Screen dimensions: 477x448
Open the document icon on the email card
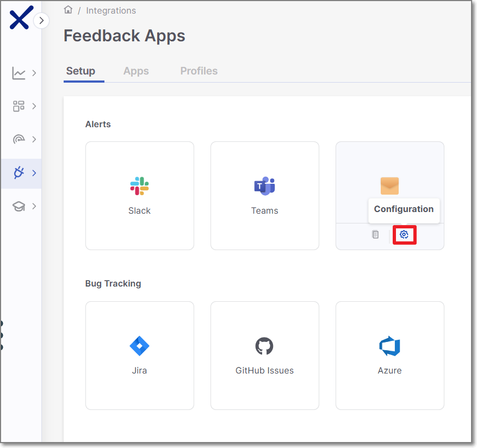coord(375,234)
